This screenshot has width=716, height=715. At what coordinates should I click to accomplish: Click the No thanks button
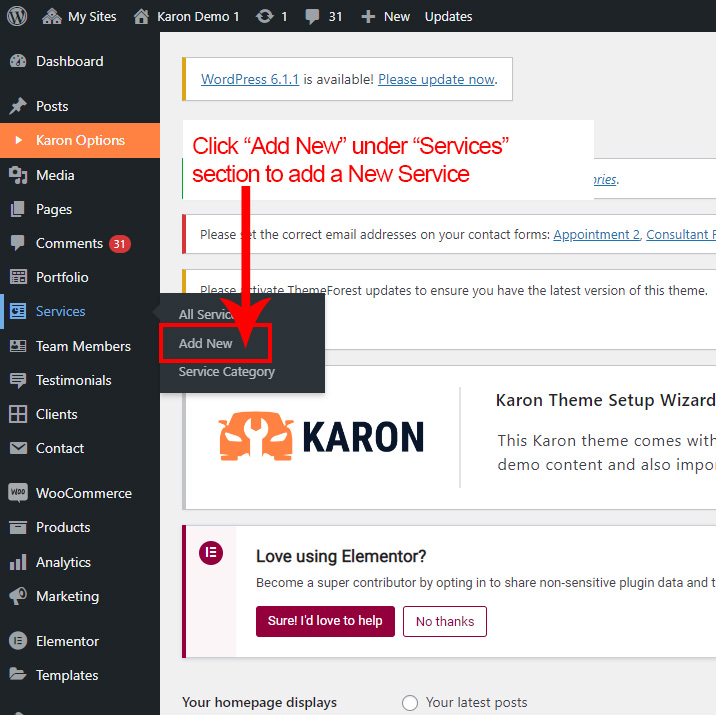click(x=445, y=621)
